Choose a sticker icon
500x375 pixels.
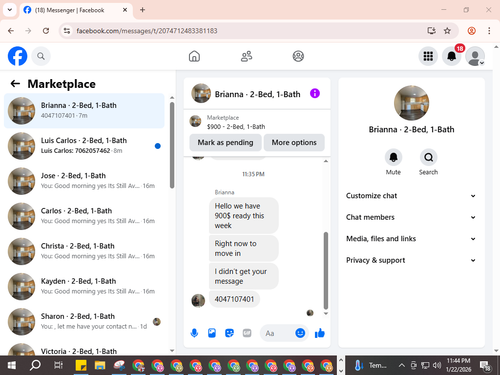tap(229, 333)
